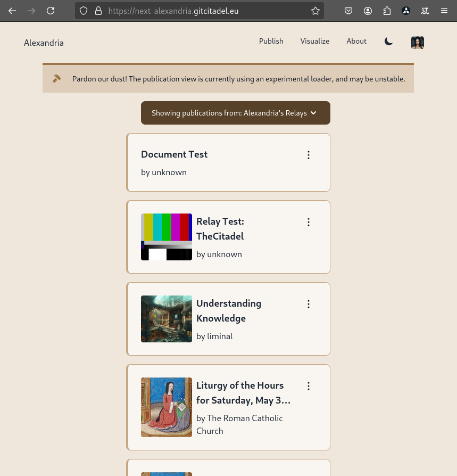Screen dimensions: 457x476
Task: Reload the page with refresh icon
Action: [51, 11]
